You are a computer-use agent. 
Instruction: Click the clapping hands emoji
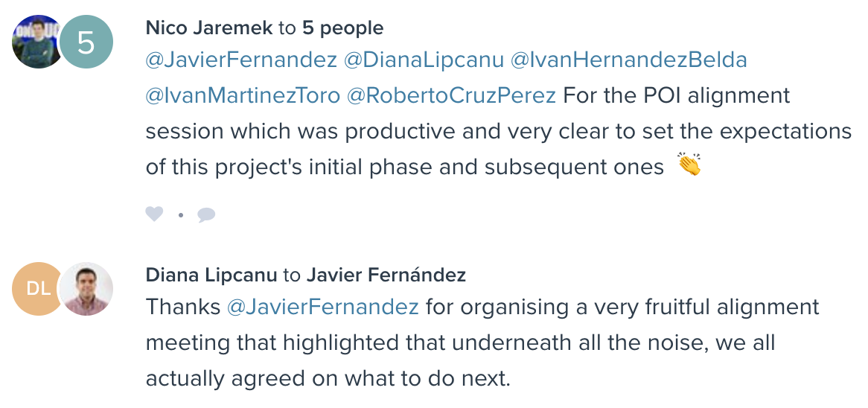689,165
